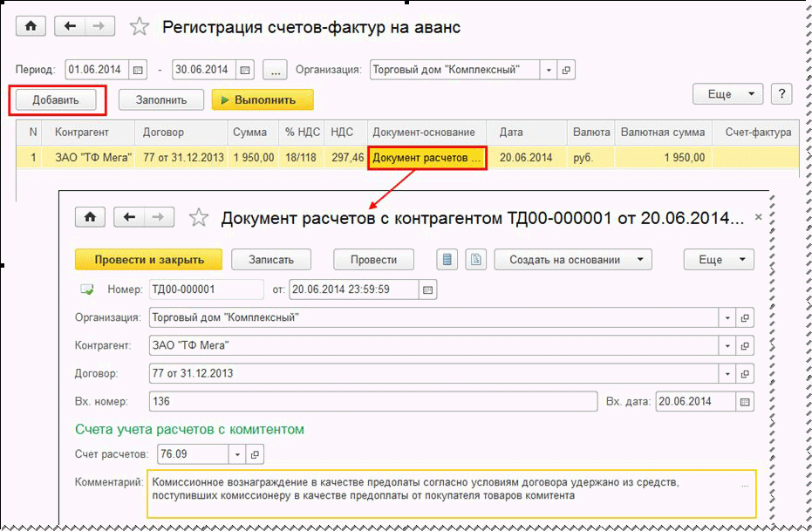Go back using the document window's left arrow
Screen dimensions: 812x531
[128, 217]
